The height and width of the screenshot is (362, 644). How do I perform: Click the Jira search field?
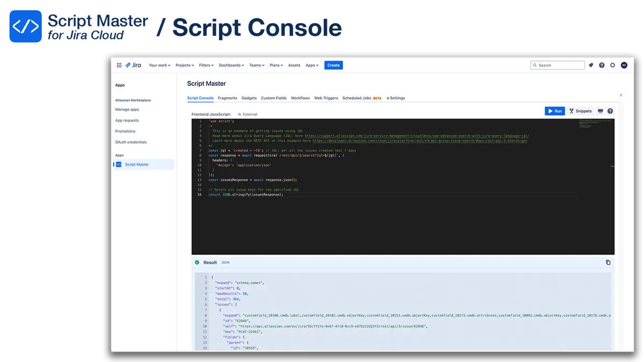pos(558,65)
